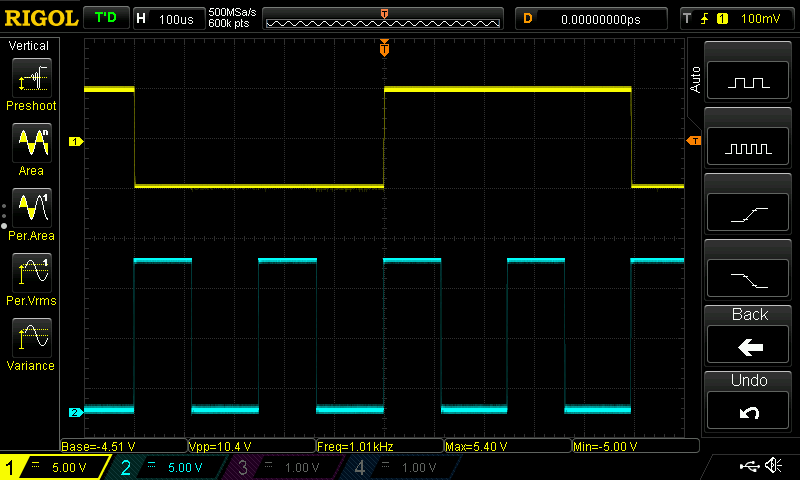Image resolution: width=800 pixels, height=480 pixels.
Task: Click channel 1 yellow ground reference marker
Action: (76, 141)
